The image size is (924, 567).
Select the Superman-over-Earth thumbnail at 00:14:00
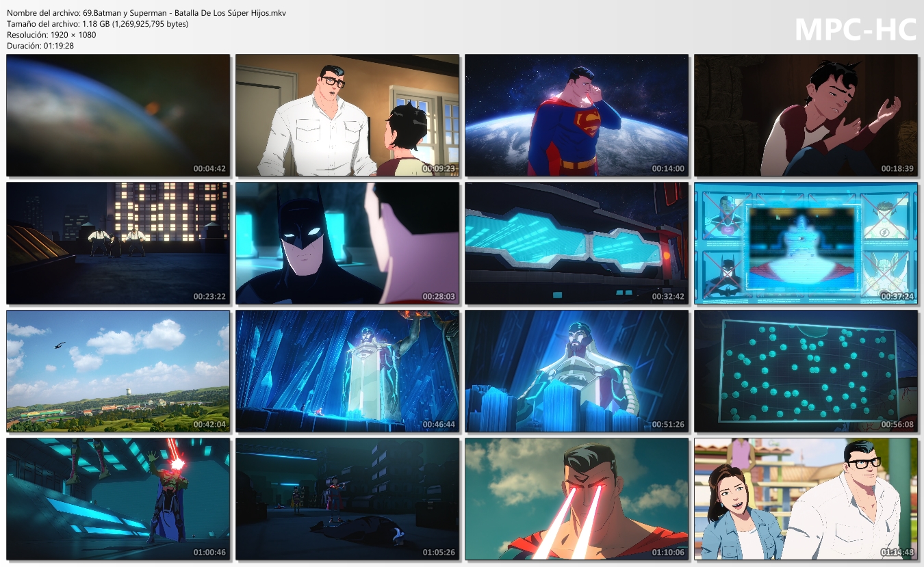577,116
